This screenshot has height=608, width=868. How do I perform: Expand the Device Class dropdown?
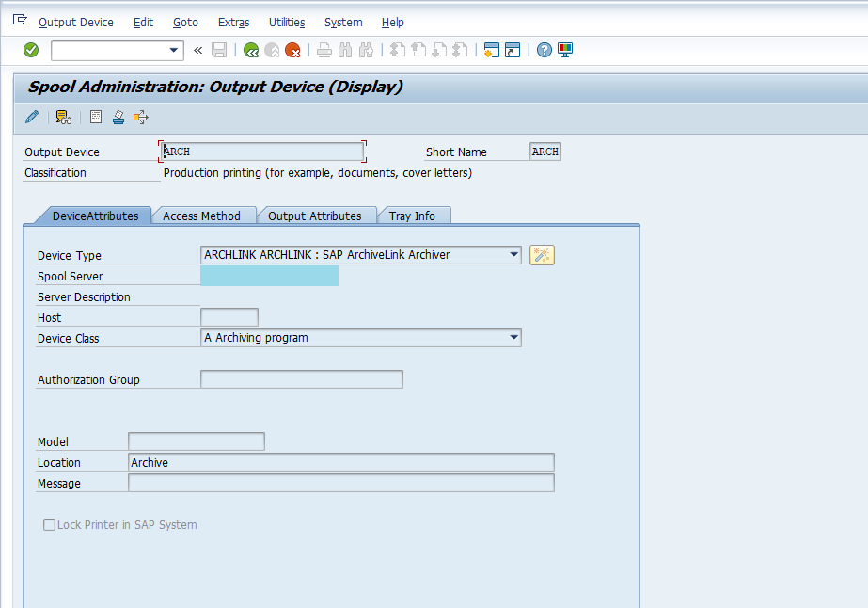coord(513,338)
